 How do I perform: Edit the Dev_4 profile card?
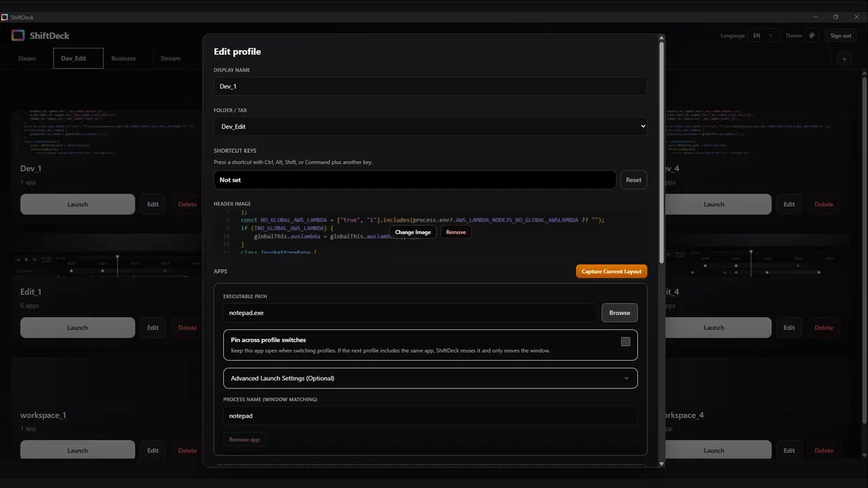pyautogui.click(x=789, y=205)
